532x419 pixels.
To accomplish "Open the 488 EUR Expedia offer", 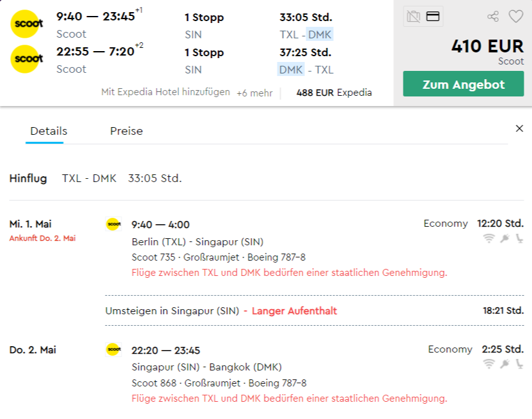I will click(x=334, y=93).
